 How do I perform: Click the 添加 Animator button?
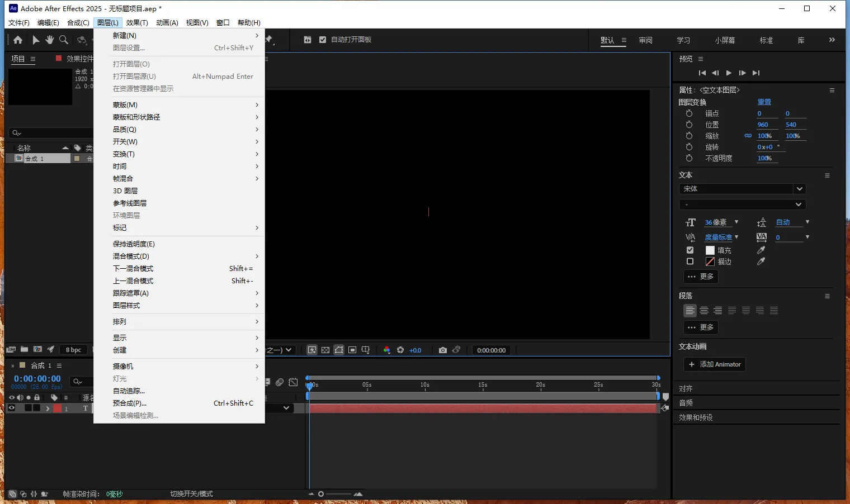point(714,364)
